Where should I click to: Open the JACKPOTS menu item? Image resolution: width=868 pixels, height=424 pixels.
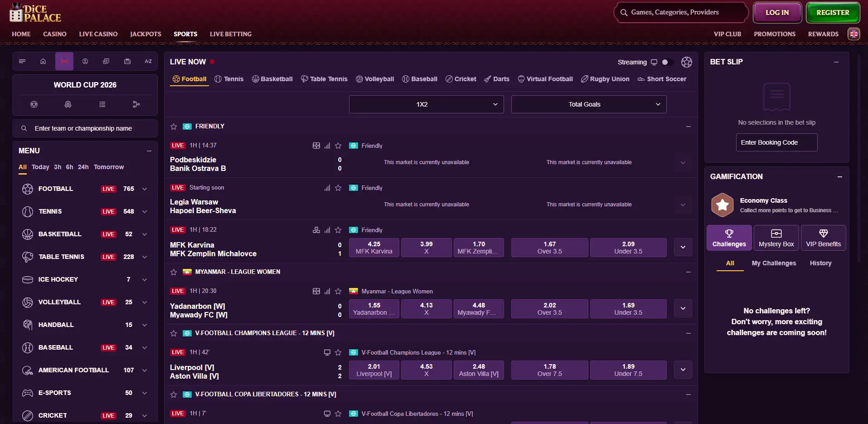[145, 34]
